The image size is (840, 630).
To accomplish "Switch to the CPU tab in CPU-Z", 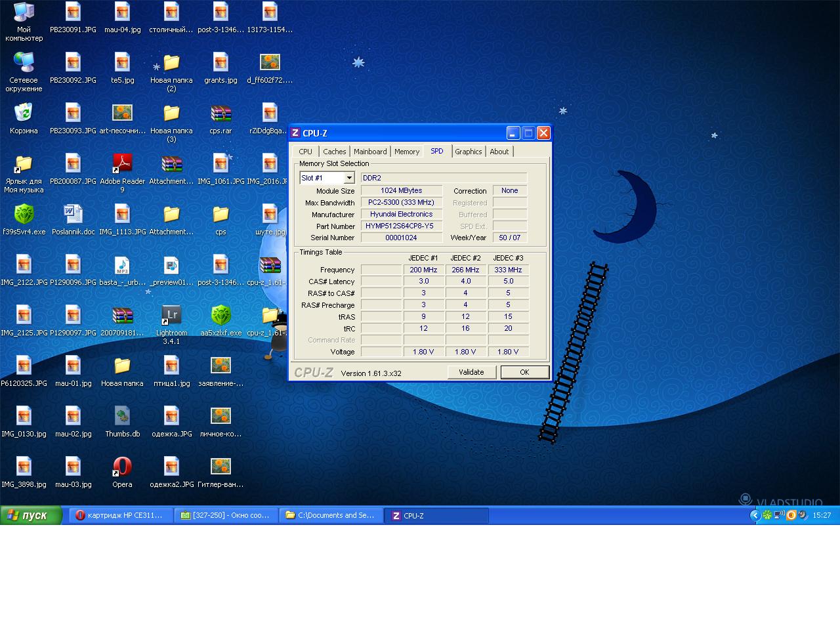I will (305, 152).
